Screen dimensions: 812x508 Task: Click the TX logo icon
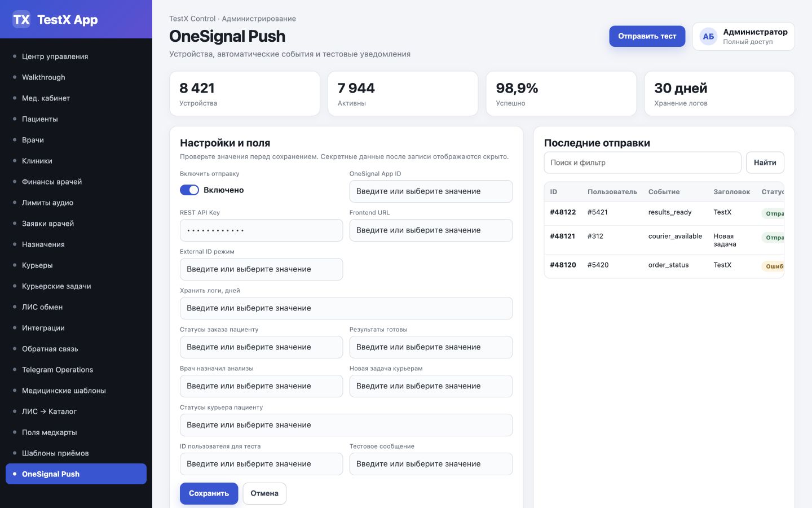[x=21, y=20]
